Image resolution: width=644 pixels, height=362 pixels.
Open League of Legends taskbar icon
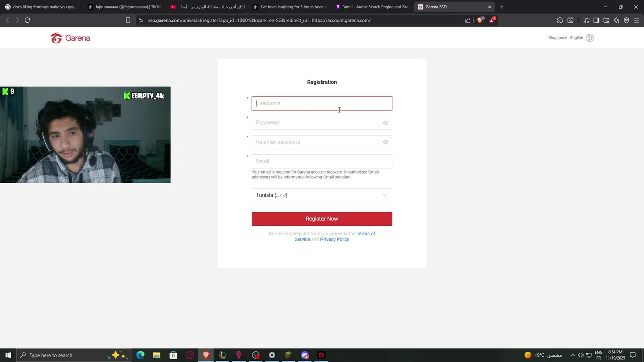[x=222, y=355]
